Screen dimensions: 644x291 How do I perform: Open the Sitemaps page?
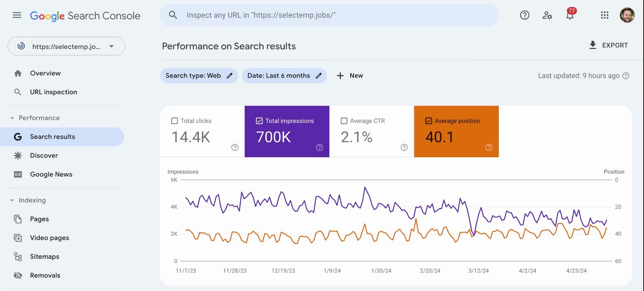(x=44, y=257)
